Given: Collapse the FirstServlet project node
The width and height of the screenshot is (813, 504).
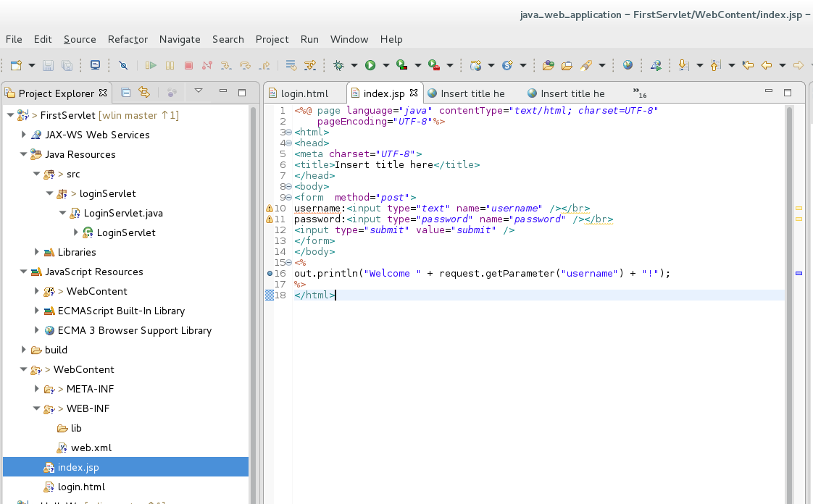Looking at the screenshot, I should coord(10,115).
